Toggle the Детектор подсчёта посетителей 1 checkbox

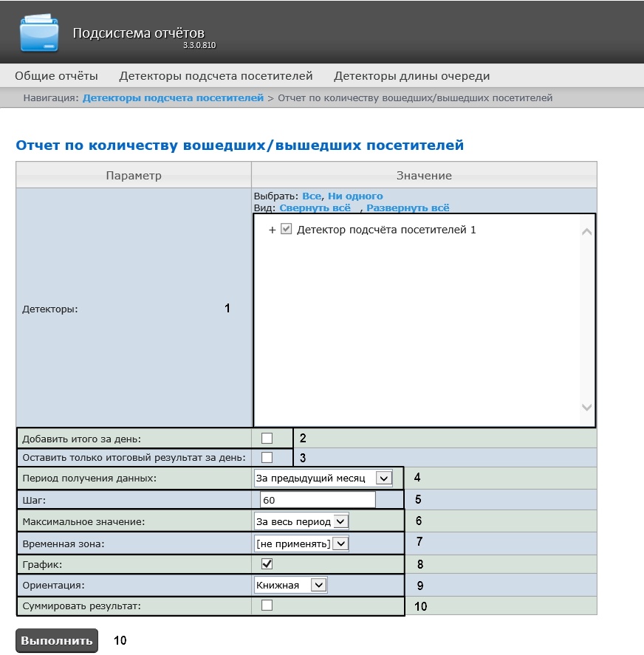coord(287,230)
